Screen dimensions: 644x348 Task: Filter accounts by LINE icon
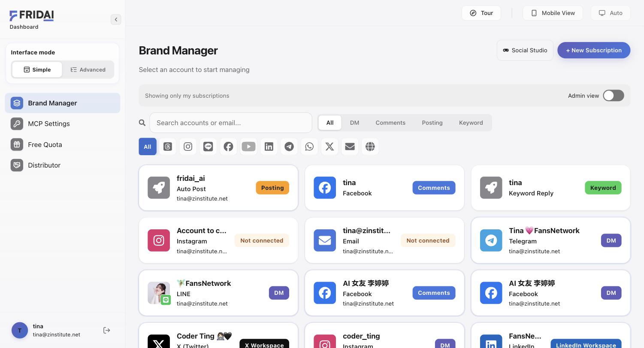pyautogui.click(x=208, y=147)
